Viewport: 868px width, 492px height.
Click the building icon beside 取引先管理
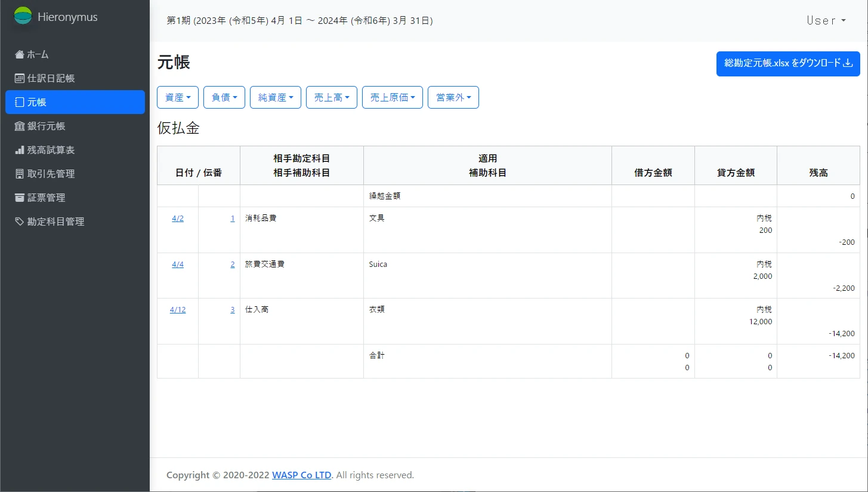pyautogui.click(x=20, y=174)
